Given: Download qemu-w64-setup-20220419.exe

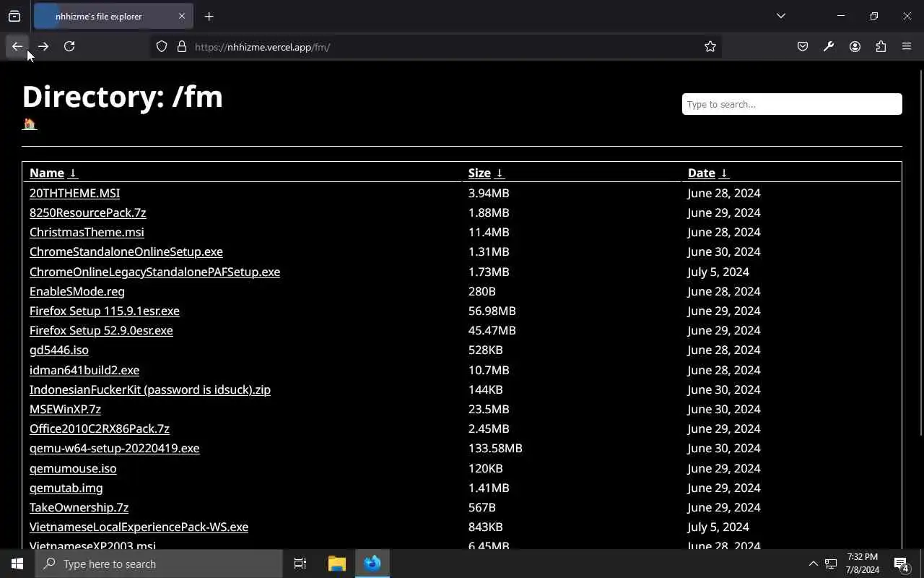Looking at the screenshot, I should tap(114, 448).
